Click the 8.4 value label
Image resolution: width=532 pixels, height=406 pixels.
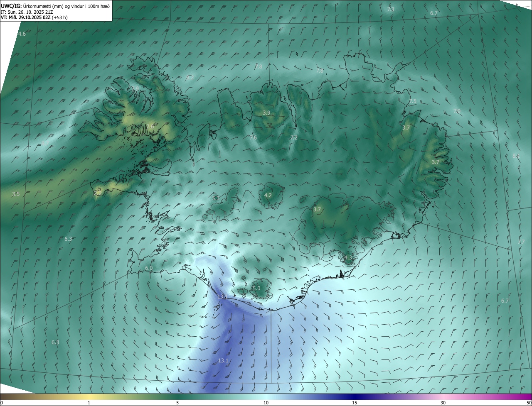click(516, 156)
